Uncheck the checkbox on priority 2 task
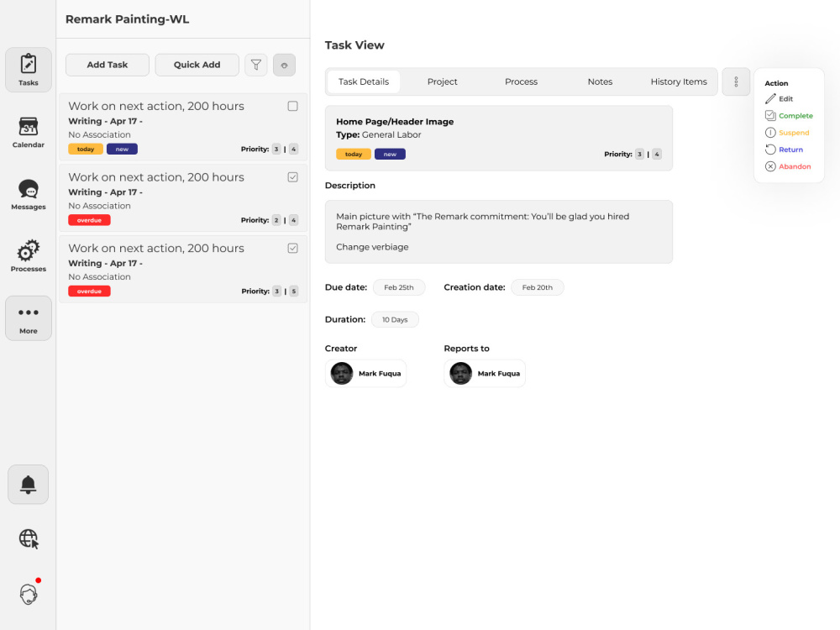Screen dimensions: 840x630 pos(292,177)
